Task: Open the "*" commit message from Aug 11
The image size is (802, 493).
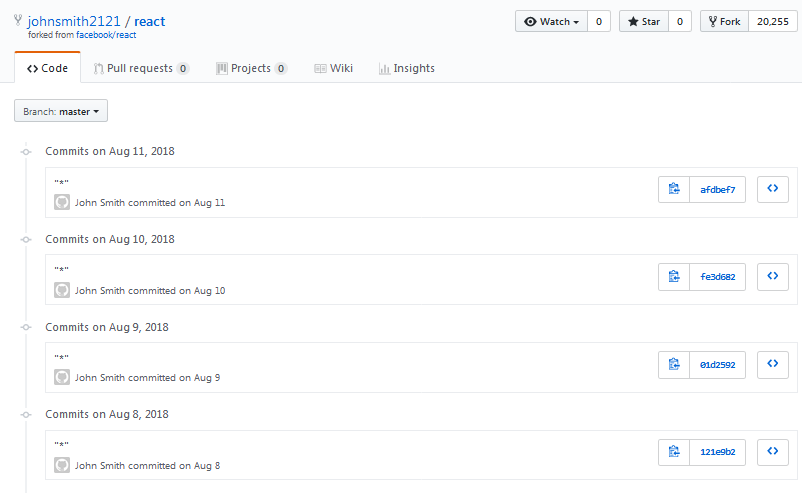Action: coord(61,182)
